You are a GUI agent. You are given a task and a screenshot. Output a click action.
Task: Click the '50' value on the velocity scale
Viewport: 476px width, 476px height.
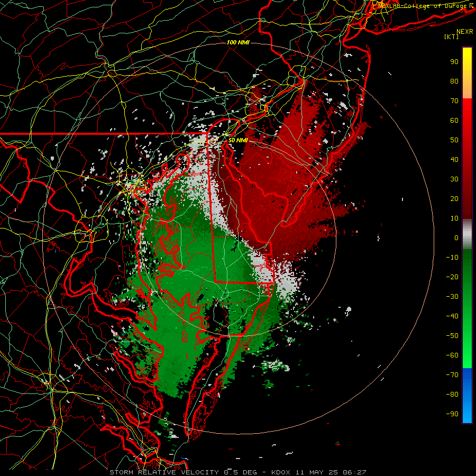click(454, 140)
